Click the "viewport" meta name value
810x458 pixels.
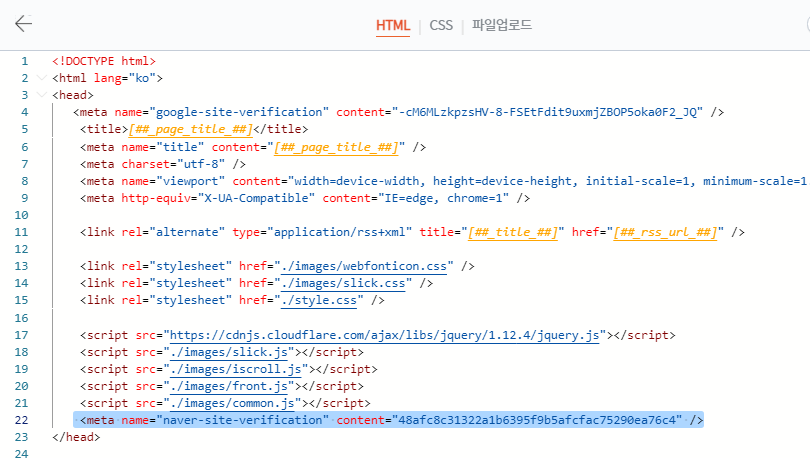point(191,181)
